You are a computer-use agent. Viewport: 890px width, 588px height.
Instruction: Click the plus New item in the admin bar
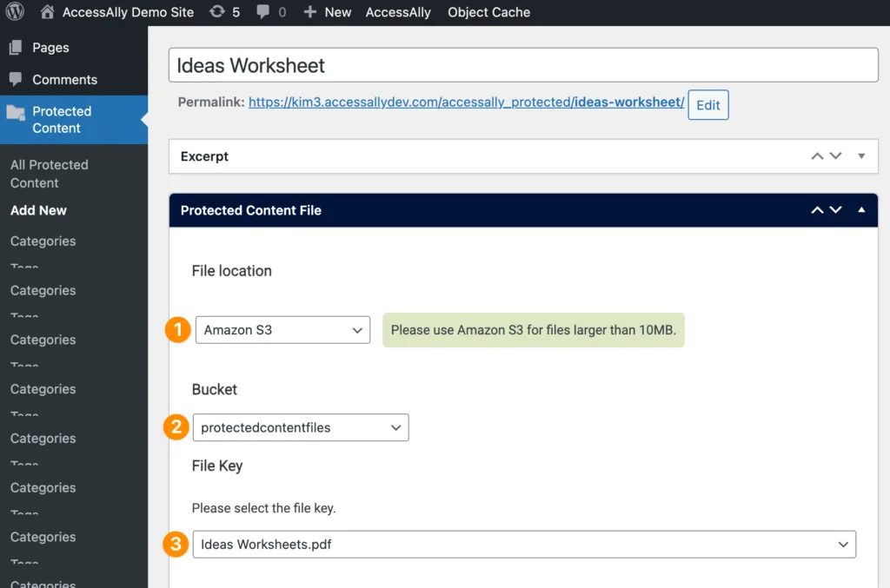coord(327,12)
